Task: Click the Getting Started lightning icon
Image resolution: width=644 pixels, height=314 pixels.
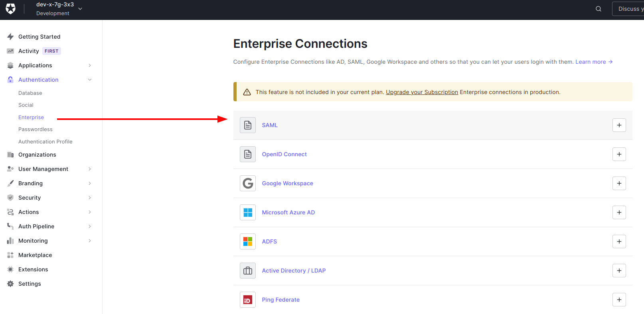Action: click(10, 37)
